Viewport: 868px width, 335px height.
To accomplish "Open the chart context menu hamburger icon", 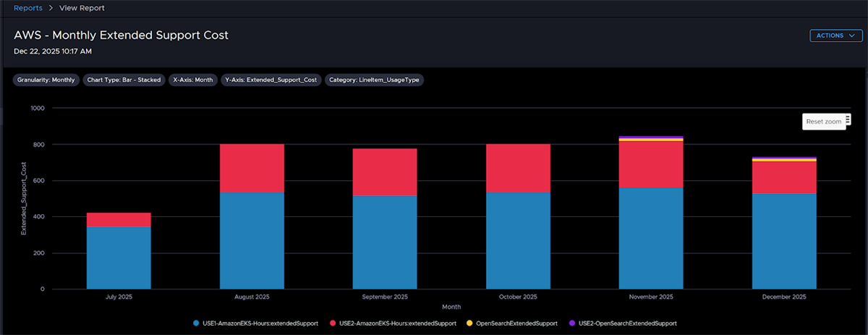I will point(848,119).
